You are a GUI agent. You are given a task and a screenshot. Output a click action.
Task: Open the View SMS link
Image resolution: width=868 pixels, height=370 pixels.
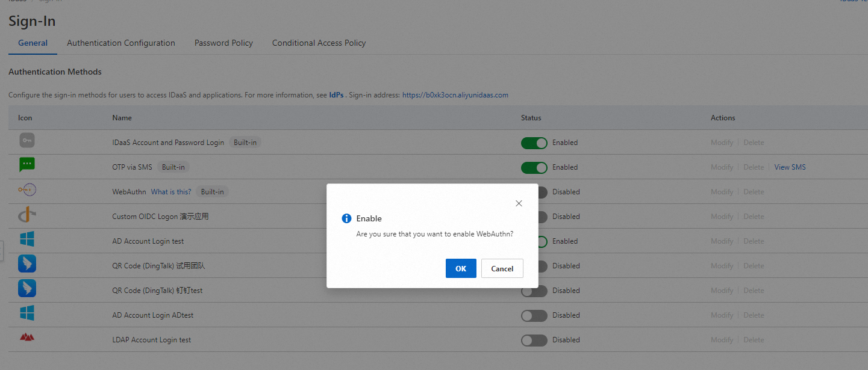(790, 167)
